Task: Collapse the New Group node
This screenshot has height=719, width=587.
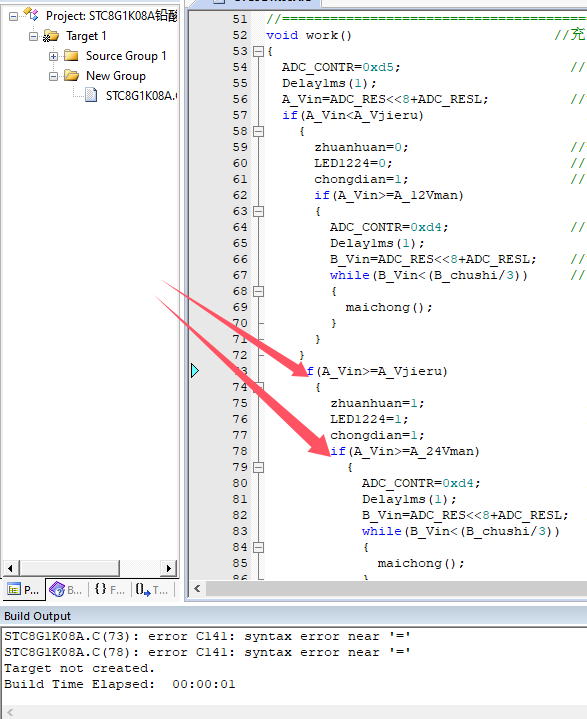Action: tap(54, 76)
